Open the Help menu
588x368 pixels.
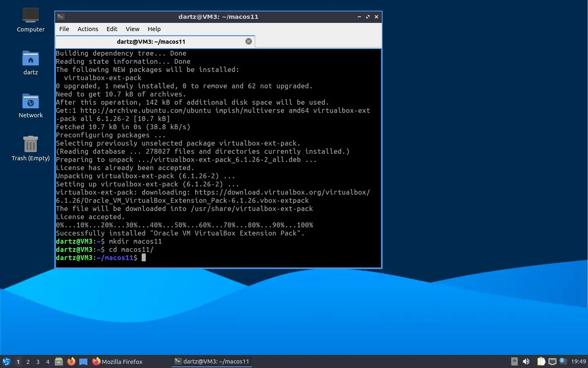coord(154,29)
